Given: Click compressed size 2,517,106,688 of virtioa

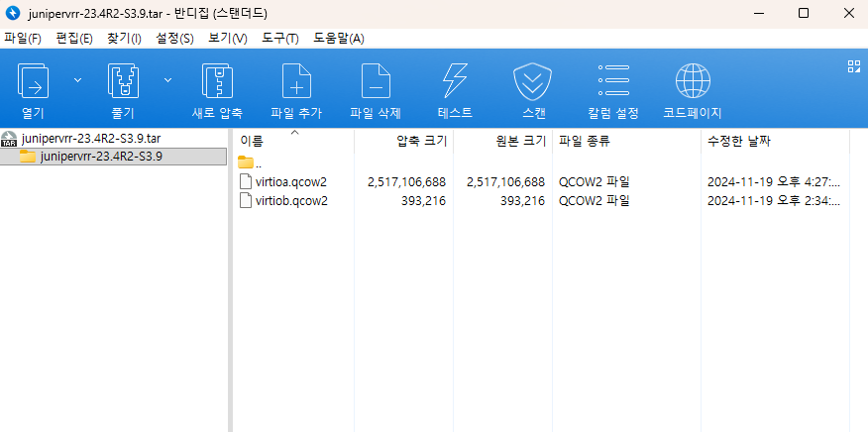Looking at the screenshot, I should (407, 181).
